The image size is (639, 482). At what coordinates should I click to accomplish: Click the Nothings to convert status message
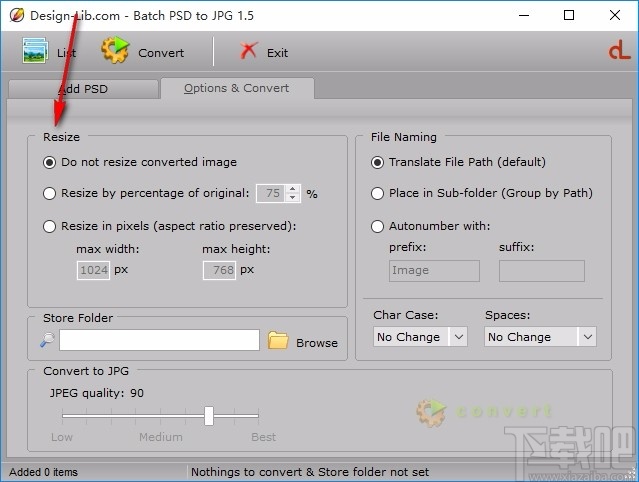coord(310,472)
